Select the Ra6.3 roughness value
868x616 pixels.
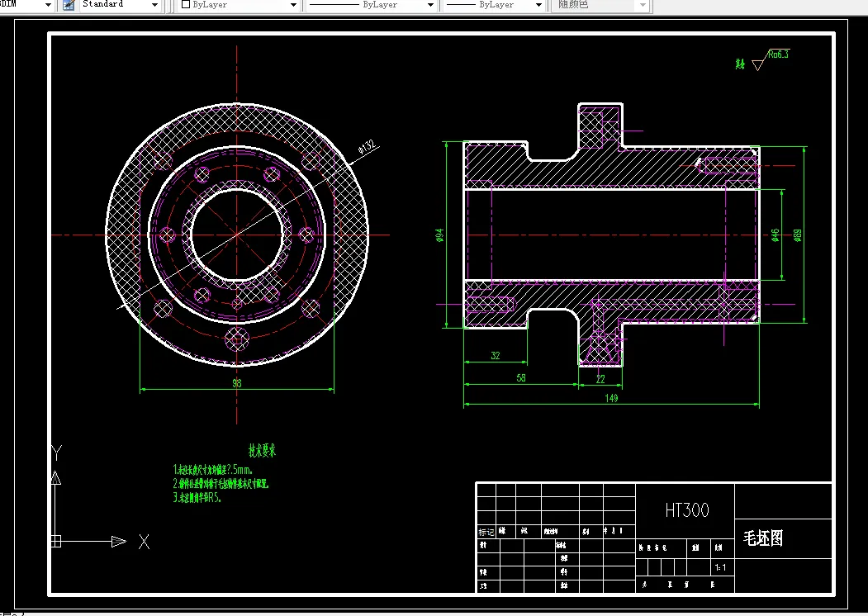click(x=778, y=54)
